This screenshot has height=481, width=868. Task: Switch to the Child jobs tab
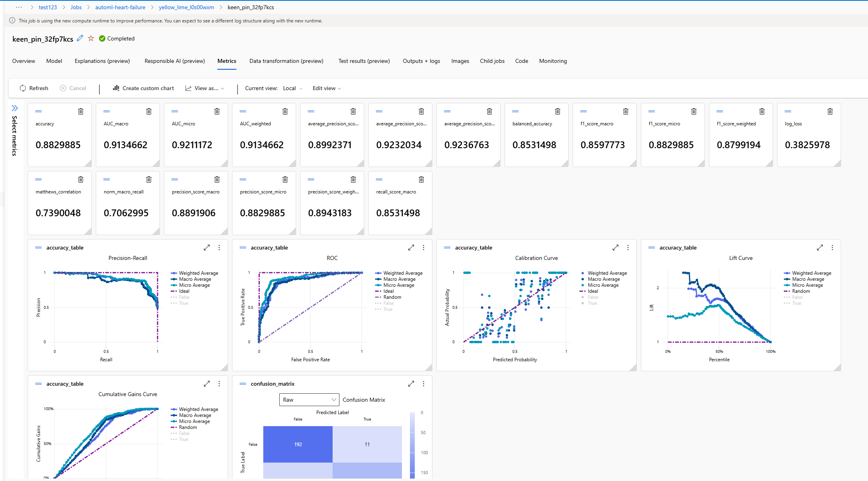coord(492,61)
